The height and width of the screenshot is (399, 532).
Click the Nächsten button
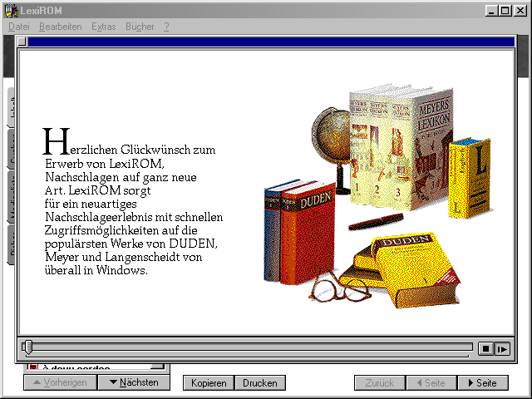[x=134, y=382]
